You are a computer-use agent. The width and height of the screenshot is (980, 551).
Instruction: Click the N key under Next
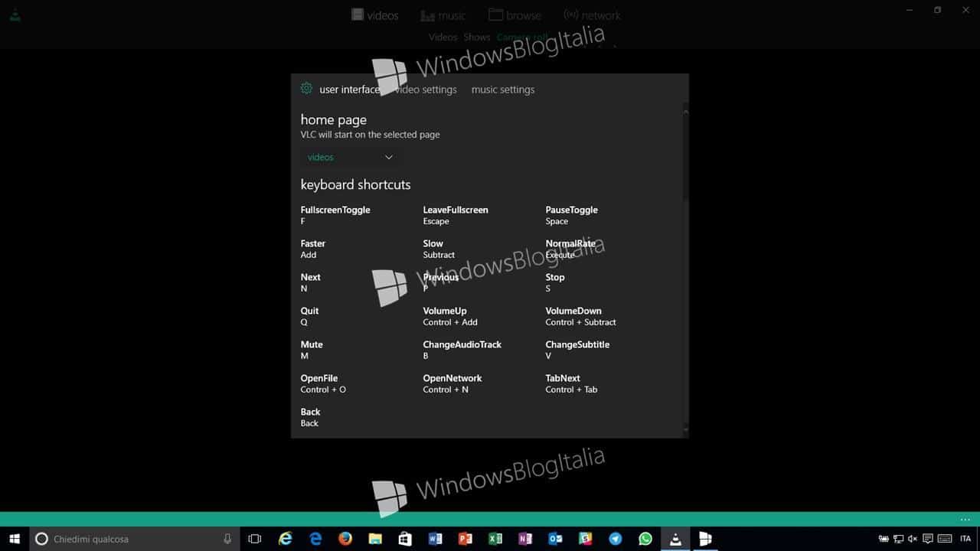pyautogui.click(x=304, y=289)
